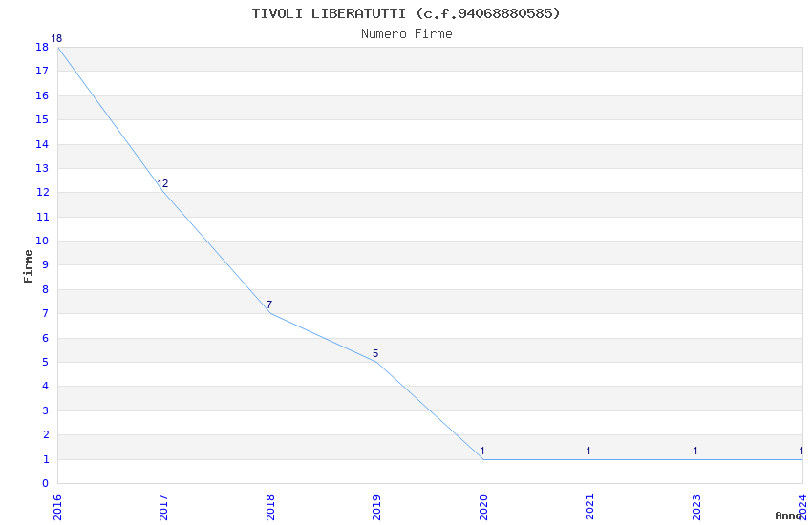The height and width of the screenshot is (525, 812).
Task: Select the year 2018 on the x-axis
Action: click(270, 507)
